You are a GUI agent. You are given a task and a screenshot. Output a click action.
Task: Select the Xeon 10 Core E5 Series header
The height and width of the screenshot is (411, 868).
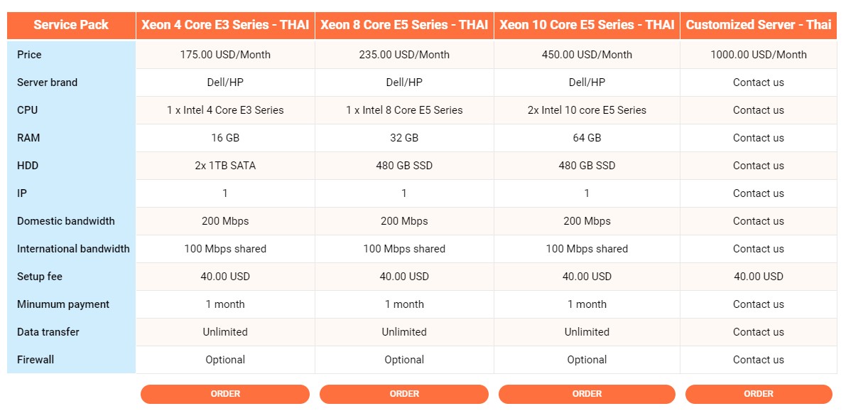click(587, 24)
